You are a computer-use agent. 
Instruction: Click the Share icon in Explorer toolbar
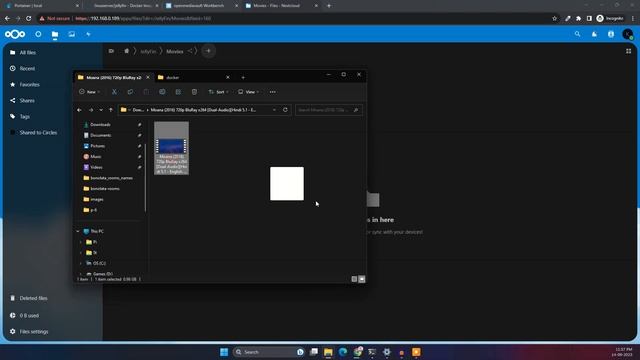click(x=178, y=92)
